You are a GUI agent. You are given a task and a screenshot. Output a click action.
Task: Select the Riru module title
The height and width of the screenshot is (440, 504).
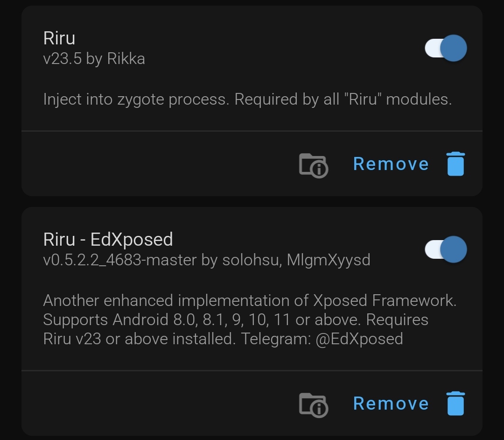(59, 38)
